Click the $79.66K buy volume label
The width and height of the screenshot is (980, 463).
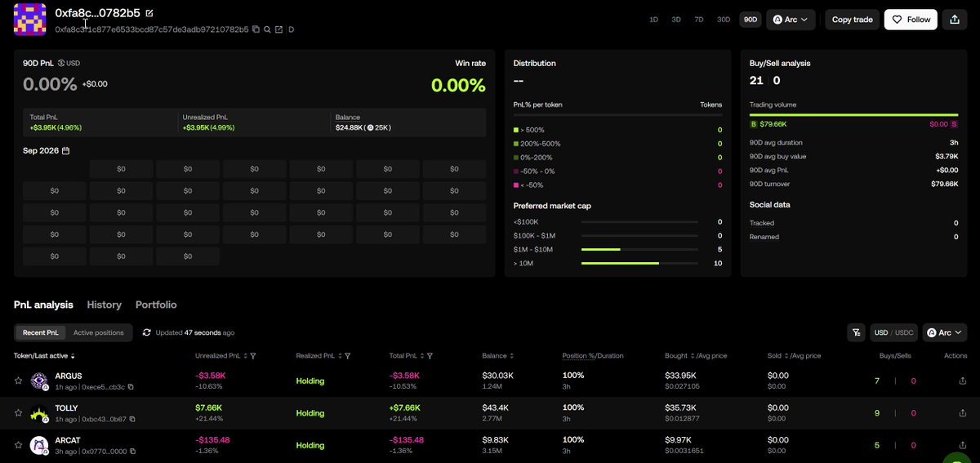(x=773, y=124)
